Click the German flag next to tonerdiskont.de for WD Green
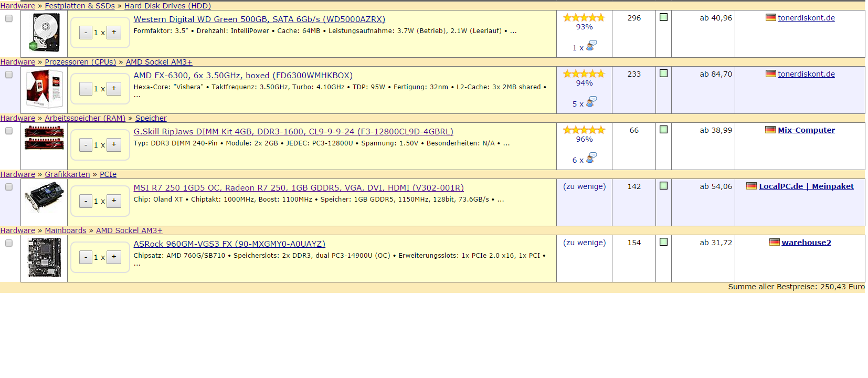Screen dimensions: 868x378 (770, 17)
